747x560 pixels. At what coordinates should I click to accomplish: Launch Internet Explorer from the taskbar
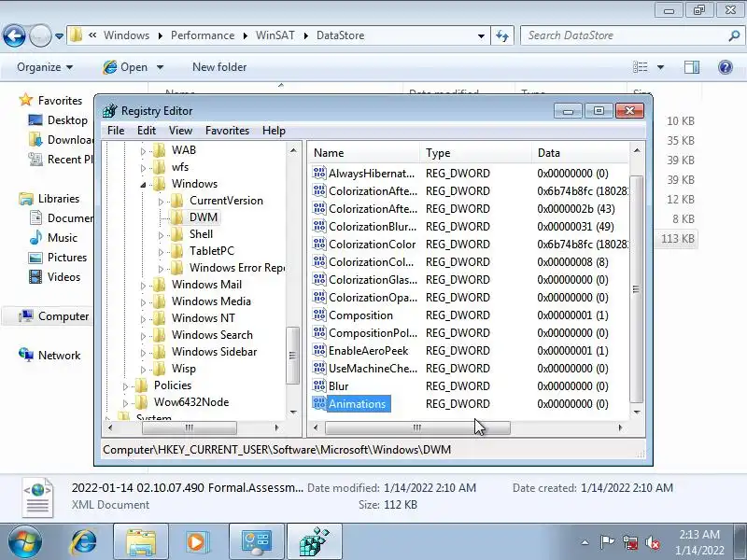(84, 542)
